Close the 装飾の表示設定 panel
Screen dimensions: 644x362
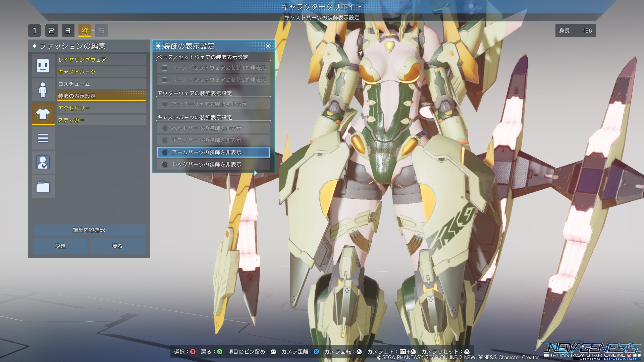tap(268, 46)
